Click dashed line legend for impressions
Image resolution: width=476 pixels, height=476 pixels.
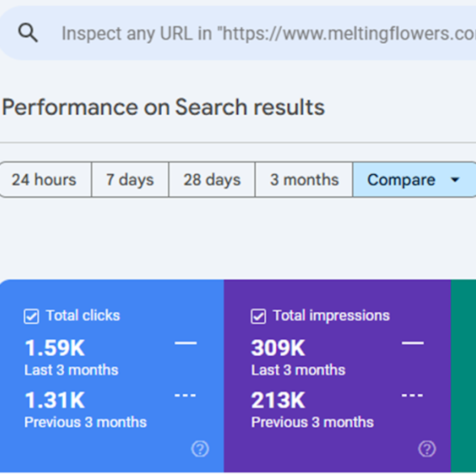pyautogui.click(x=412, y=396)
